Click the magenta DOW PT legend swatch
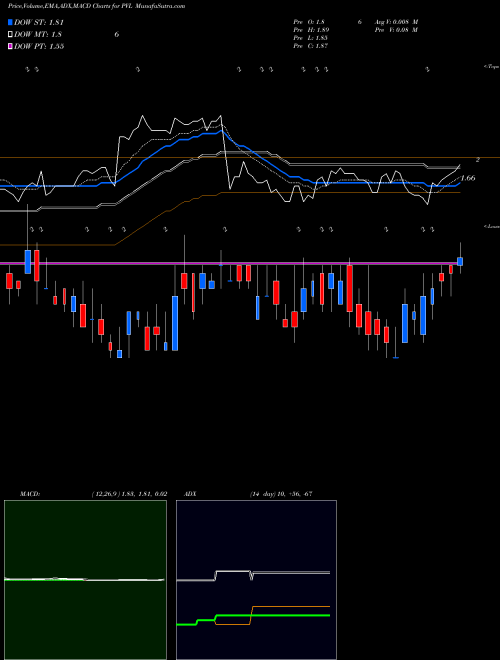The width and height of the screenshot is (500, 660). click(11, 46)
